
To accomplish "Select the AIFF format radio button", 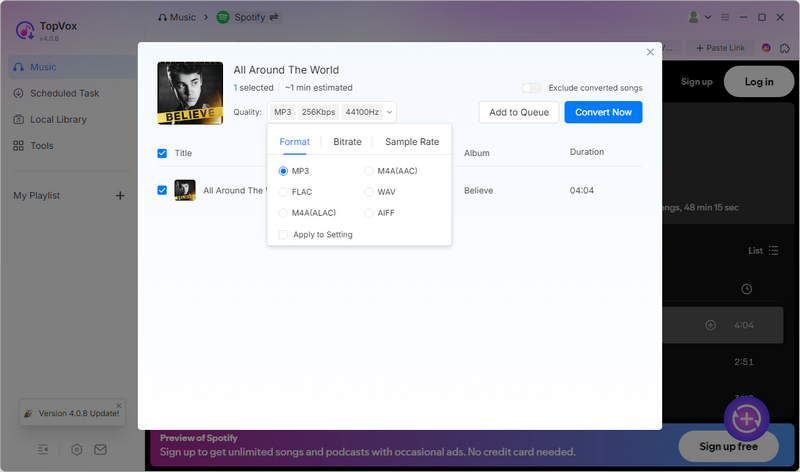I will pyautogui.click(x=369, y=213).
